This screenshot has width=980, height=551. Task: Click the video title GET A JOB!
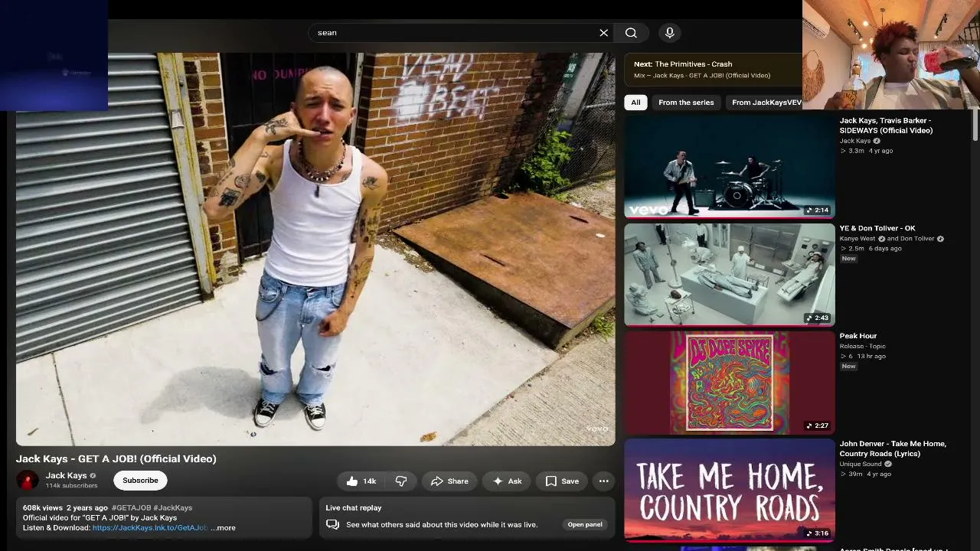coord(116,459)
